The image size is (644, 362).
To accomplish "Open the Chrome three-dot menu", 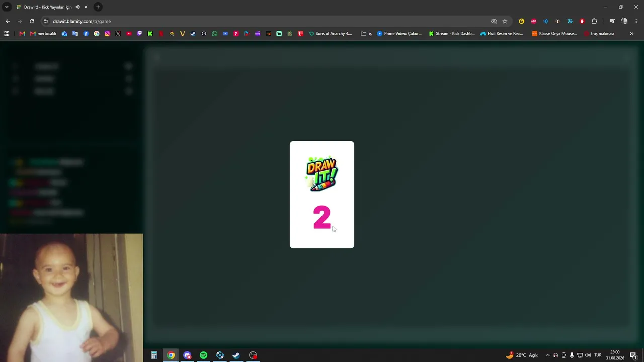I will [x=636, y=21].
